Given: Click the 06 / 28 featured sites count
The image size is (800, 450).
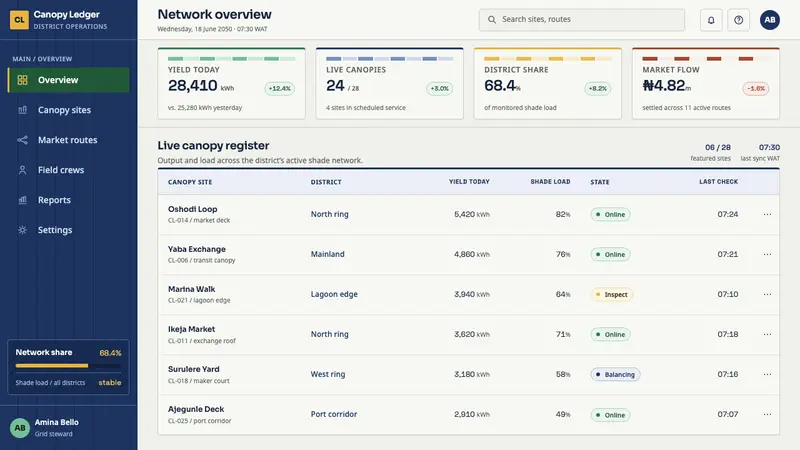Looking at the screenshot, I should coord(717,147).
